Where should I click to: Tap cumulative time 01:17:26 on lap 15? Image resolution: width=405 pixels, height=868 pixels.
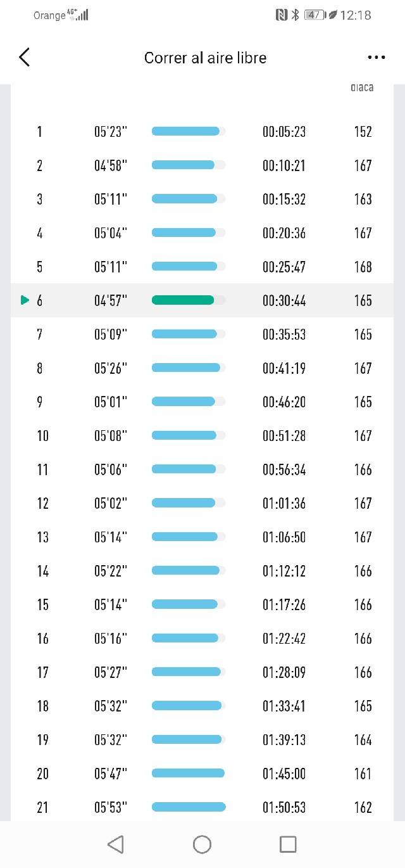point(284,604)
